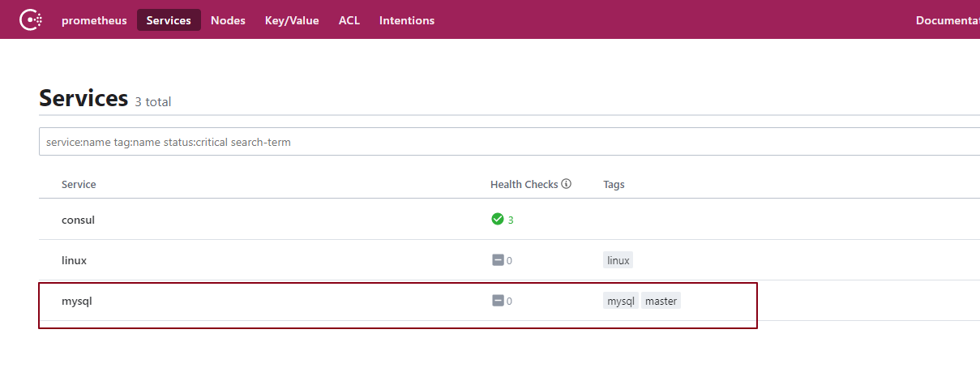Click the linux tag in linux row
Image resolution: width=980 pixels, height=368 pixels.
[x=618, y=260]
